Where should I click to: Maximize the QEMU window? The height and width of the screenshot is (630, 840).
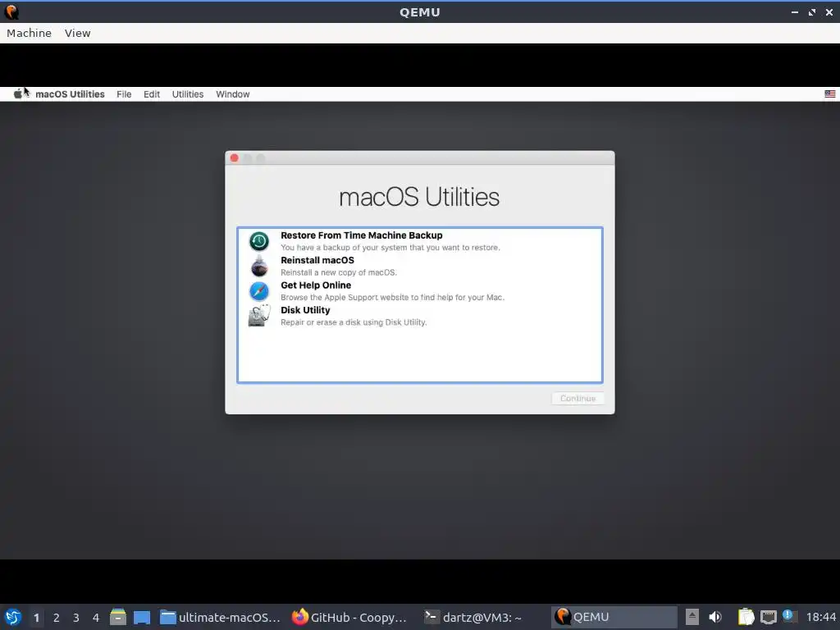click(x=812, y=11)
